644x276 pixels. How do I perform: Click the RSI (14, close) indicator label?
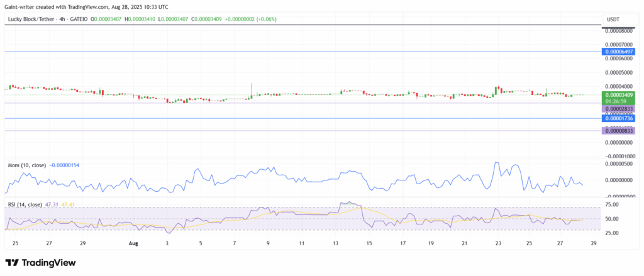pyautogui.click(x=25, y=204)
